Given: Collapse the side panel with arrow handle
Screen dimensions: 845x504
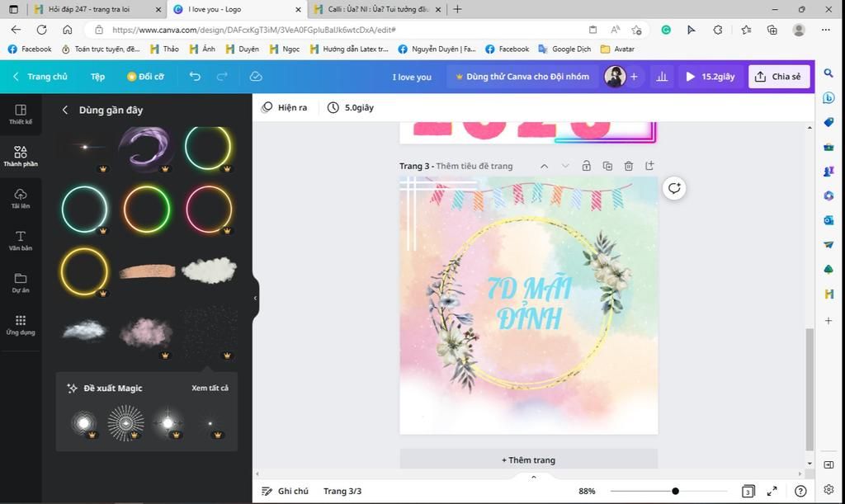Looking at the screenshot, I should 256,298.
